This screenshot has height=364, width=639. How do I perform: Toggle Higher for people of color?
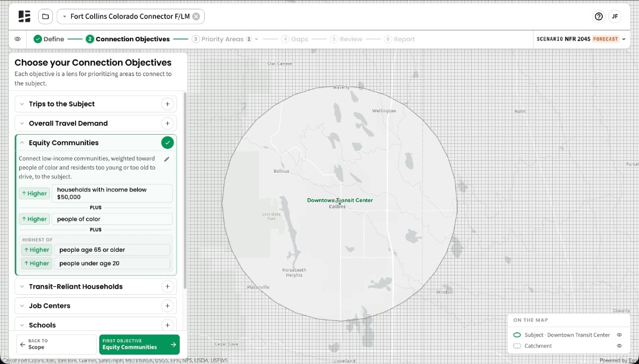[34, 219]
